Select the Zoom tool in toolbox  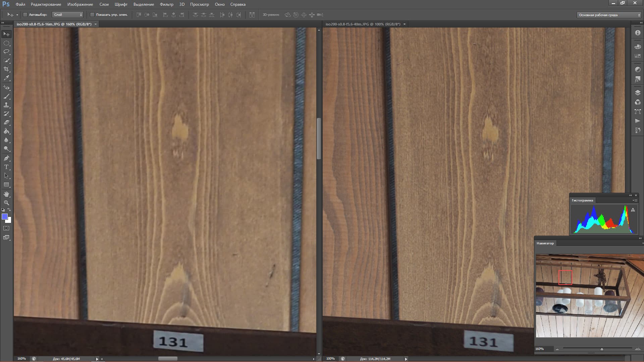pyautogui.click(x=6, y=203)
